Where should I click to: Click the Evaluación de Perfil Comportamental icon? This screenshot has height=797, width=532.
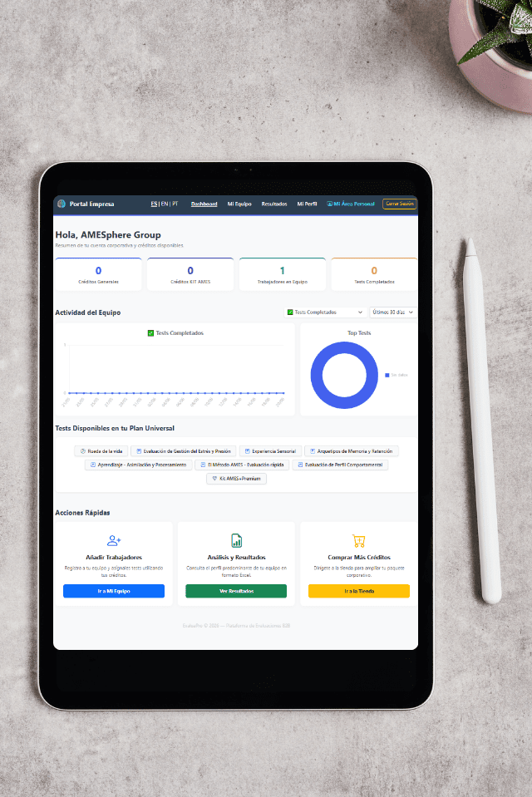tap(300, 465)
